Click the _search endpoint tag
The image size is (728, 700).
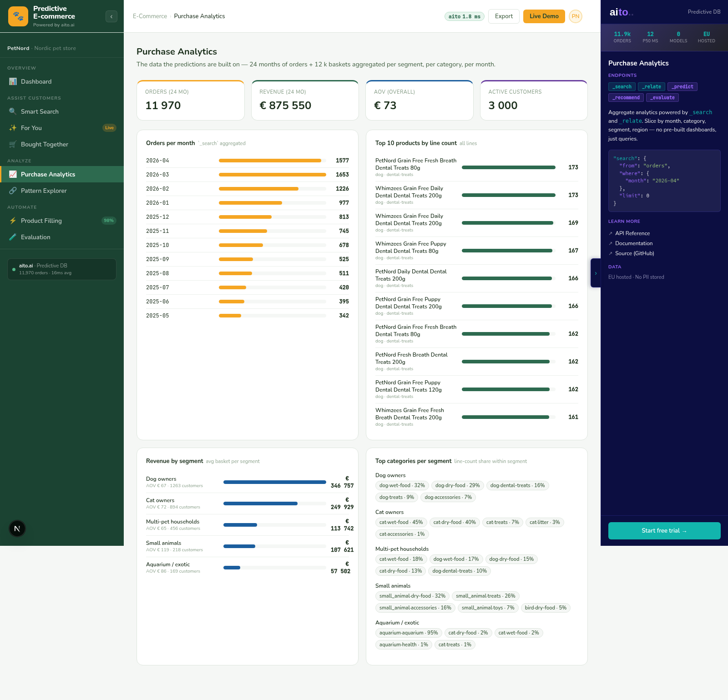click(x=622, y=86)
